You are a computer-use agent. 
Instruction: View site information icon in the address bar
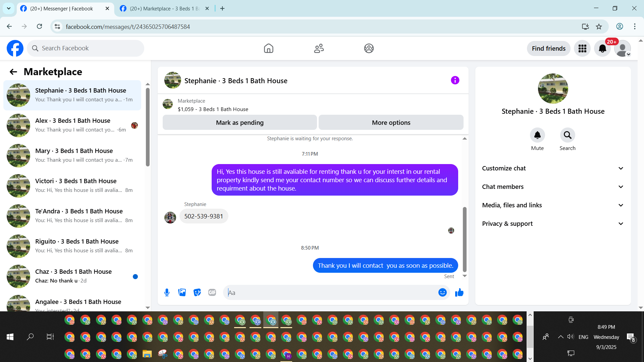click(x=58, y=27)
